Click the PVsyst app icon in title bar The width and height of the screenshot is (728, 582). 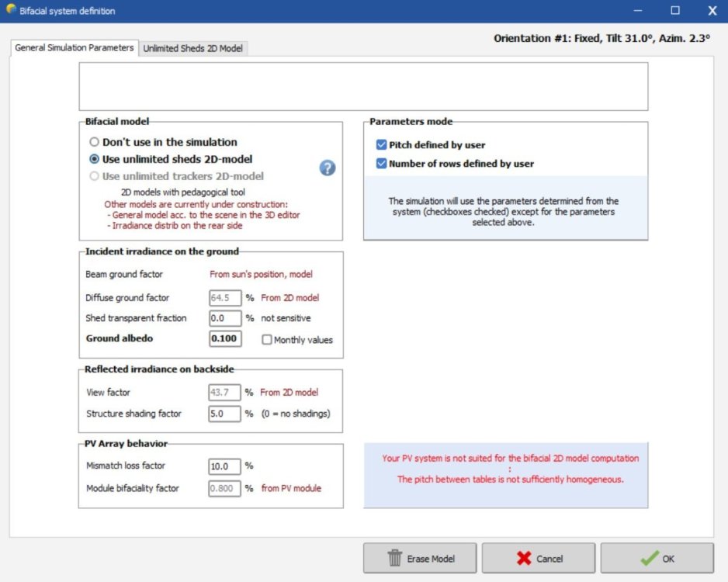(10, 10)
